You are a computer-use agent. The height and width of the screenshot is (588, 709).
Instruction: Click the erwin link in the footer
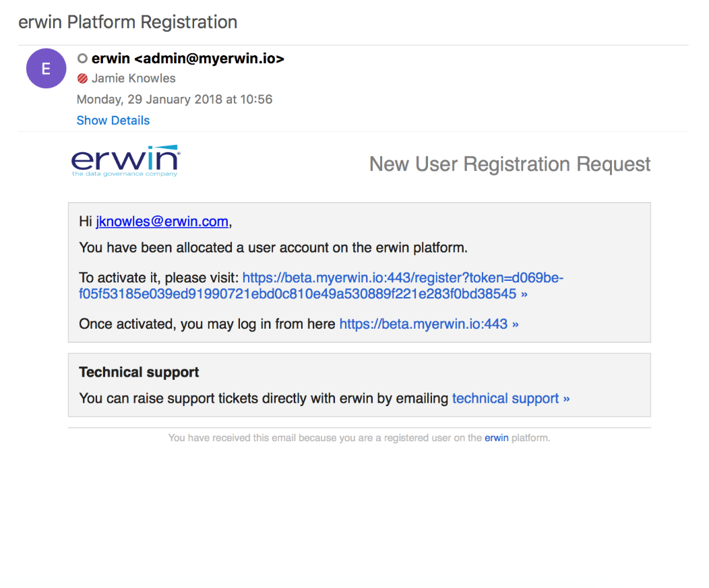coord(497,438)
